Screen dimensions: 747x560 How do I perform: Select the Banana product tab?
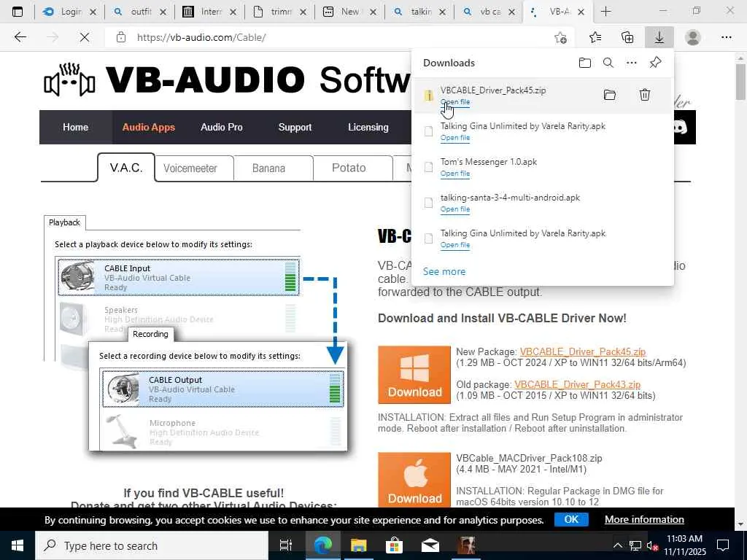pyautogui.click(x=268, y=168)
